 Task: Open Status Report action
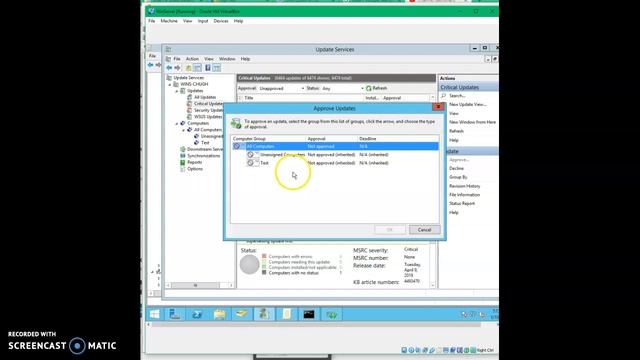pyautogui.click(x=462, y=203)
